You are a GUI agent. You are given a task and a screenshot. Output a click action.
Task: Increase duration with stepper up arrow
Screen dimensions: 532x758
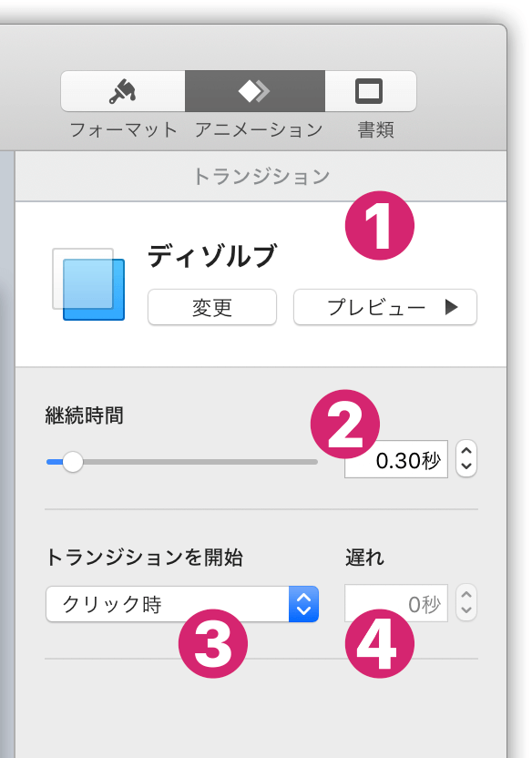(466, 451)
